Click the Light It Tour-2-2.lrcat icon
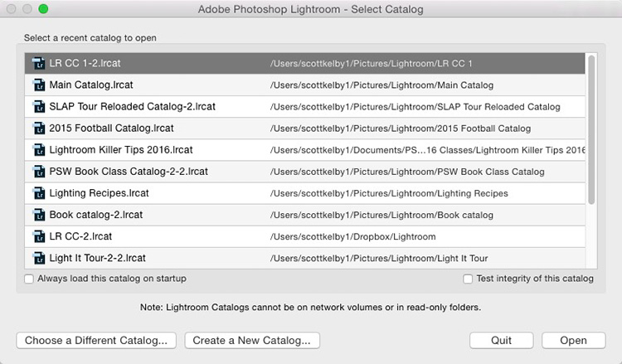Image resolution: width=622 pixels, height=364 pixels. (39, 258)
